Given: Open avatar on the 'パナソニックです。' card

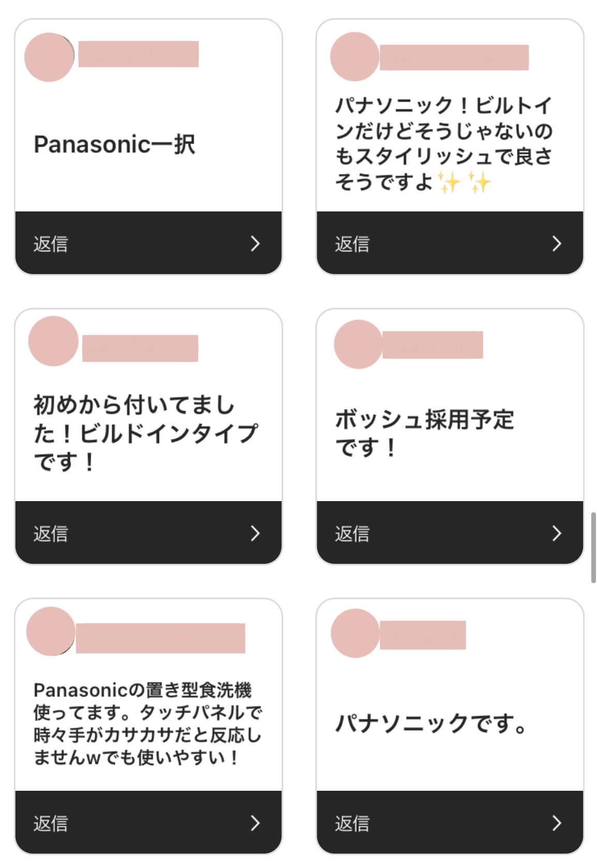Looking at the screenshot, I should click(x=355, y=633).
